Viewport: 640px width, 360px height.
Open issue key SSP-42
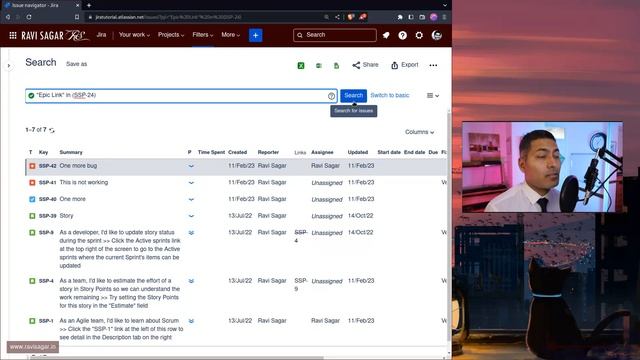(47, 166)
